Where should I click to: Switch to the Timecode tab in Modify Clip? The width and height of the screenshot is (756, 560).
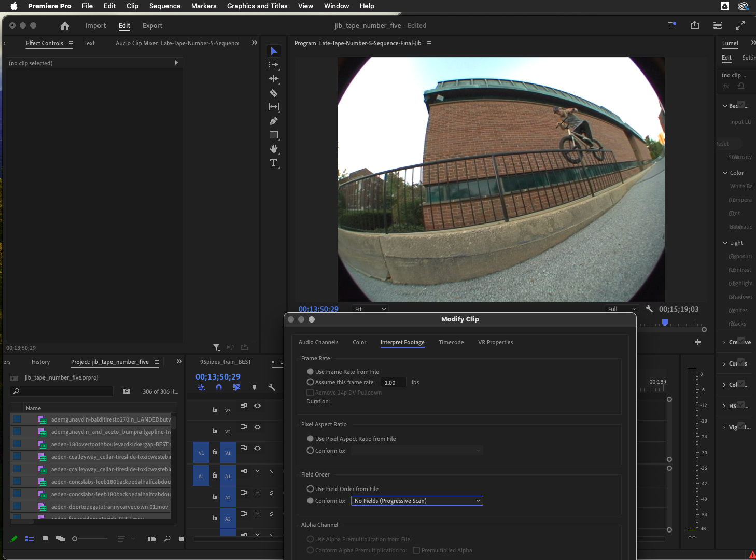click(451, 342)
